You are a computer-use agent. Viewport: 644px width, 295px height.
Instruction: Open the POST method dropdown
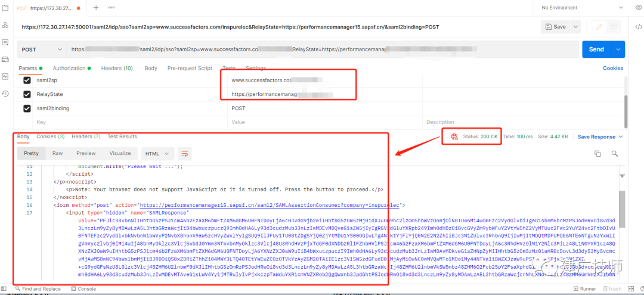42,49
